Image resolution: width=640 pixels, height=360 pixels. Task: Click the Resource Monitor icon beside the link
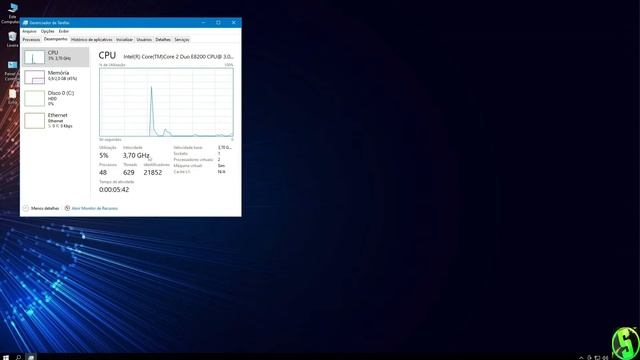[67, 208]
